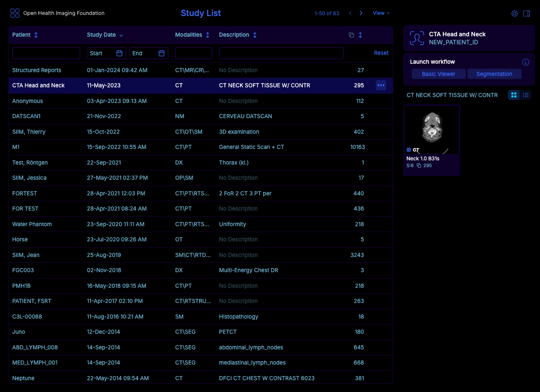Toggle the side panel icon

click(526, 14)
